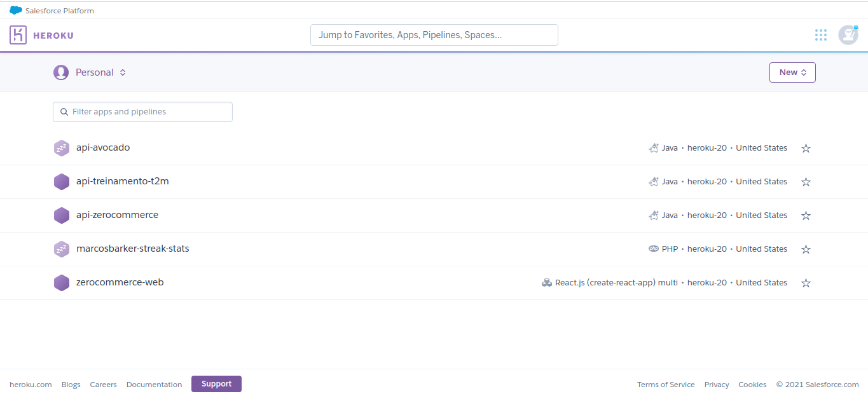Open the Personal team switcher dropdown

pos(90,72)
